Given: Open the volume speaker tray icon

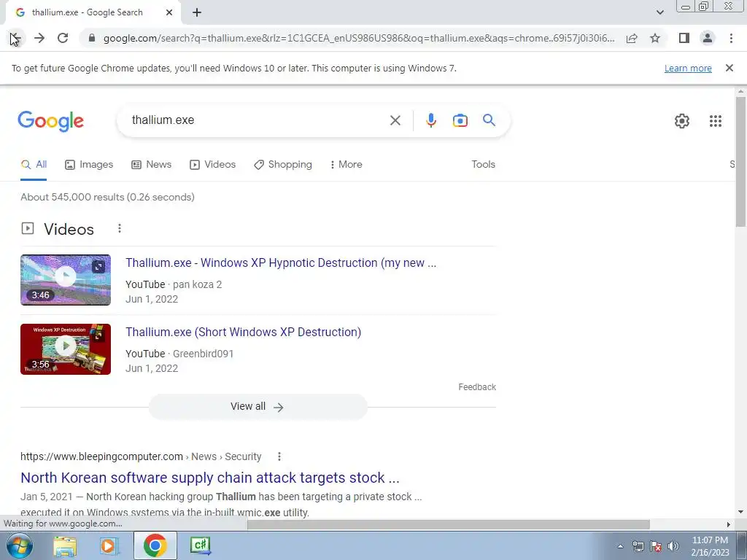Looking at the screenshot, I should pyautogui.click(x=673, y=546).
